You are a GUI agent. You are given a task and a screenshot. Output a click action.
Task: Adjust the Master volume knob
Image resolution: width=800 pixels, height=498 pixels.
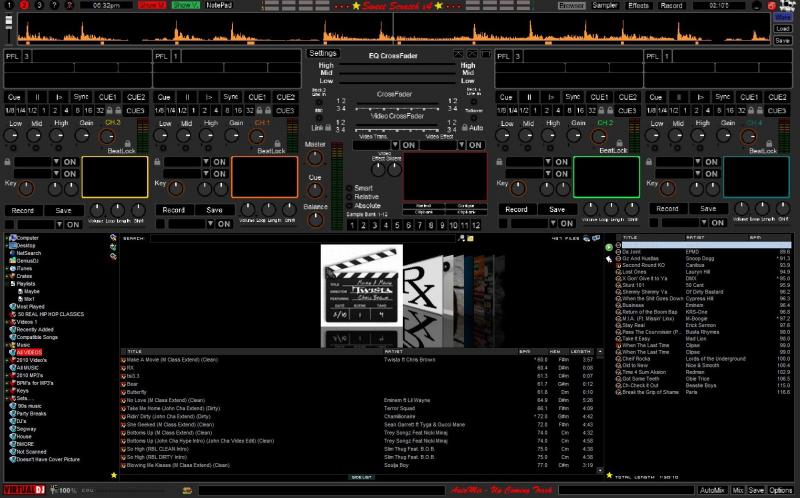tap(315, 158)
